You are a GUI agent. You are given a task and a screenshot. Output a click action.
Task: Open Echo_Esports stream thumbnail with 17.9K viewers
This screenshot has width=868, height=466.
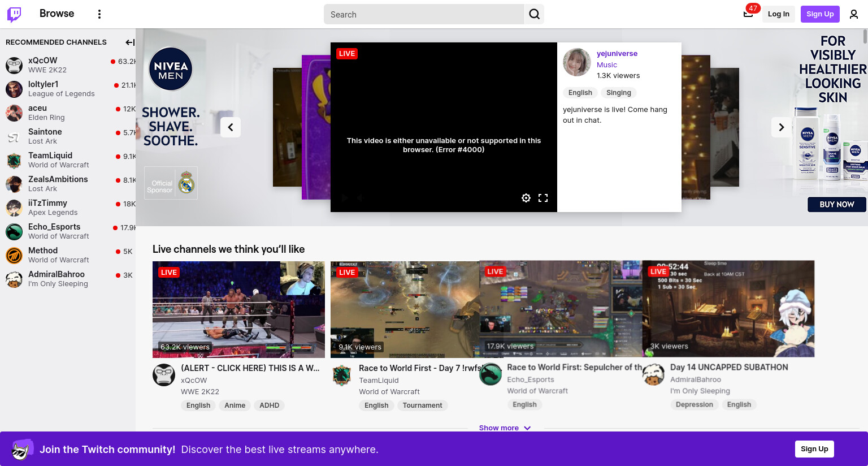[x=561, y=309]
